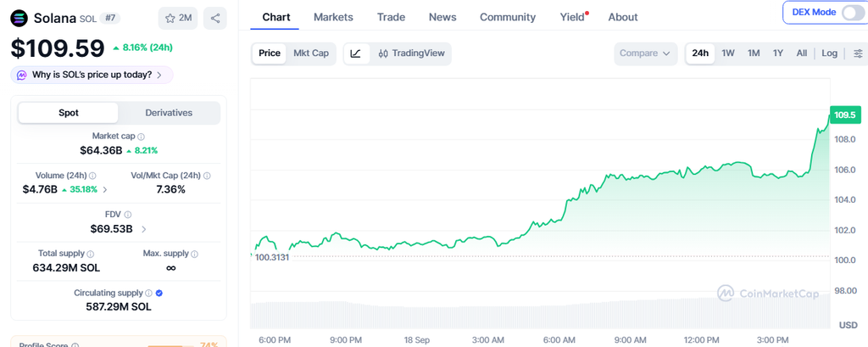Switch to Derivatives view
This screenshot has height=347, width=868.
click(x=169, y=113)
